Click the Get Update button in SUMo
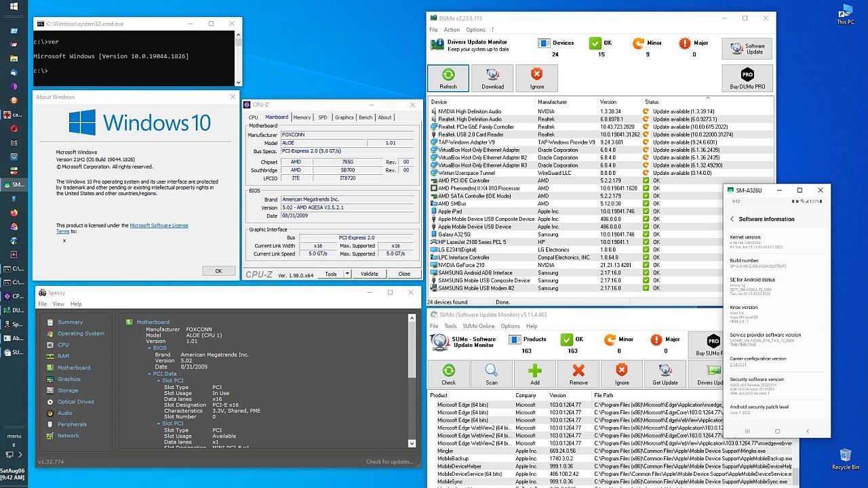 pos(665,374)
